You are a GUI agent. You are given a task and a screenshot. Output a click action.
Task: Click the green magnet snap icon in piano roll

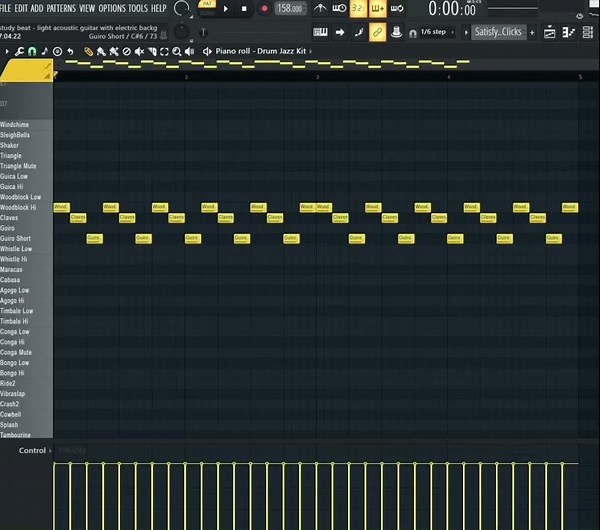point(32,51)
